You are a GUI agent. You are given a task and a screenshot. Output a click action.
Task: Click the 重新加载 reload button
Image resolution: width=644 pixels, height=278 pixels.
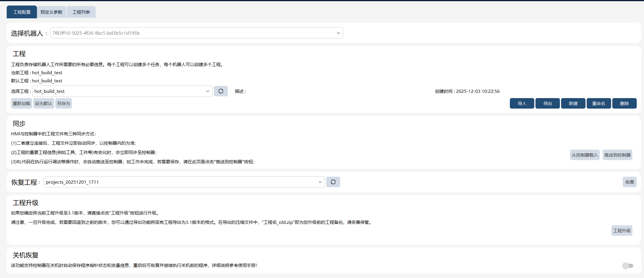click(x=22, y=103)
